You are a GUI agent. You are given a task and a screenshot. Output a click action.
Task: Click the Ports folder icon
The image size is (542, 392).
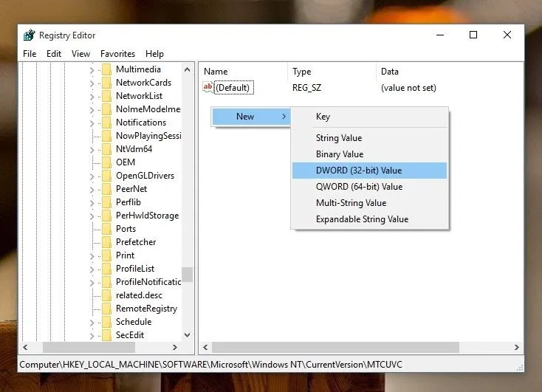pyautogui.click(x=107, y=229)
